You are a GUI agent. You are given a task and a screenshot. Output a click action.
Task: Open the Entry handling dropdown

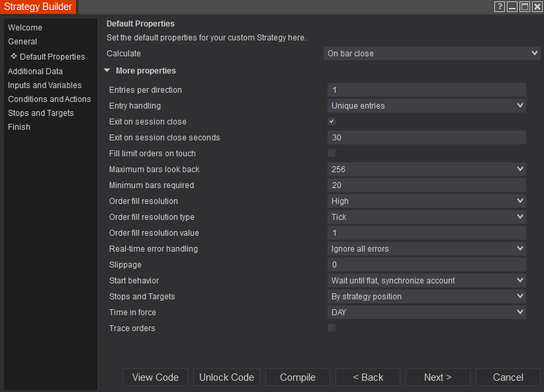pos(427,106)
